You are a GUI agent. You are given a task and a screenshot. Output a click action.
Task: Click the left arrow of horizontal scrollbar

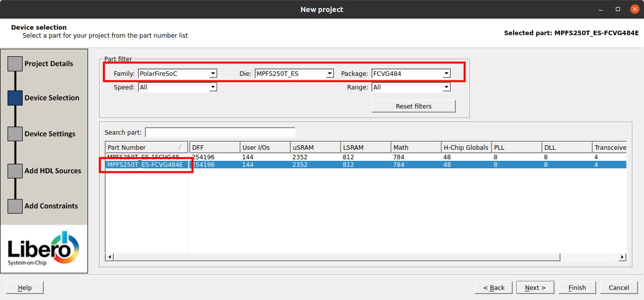pos(109,257)
